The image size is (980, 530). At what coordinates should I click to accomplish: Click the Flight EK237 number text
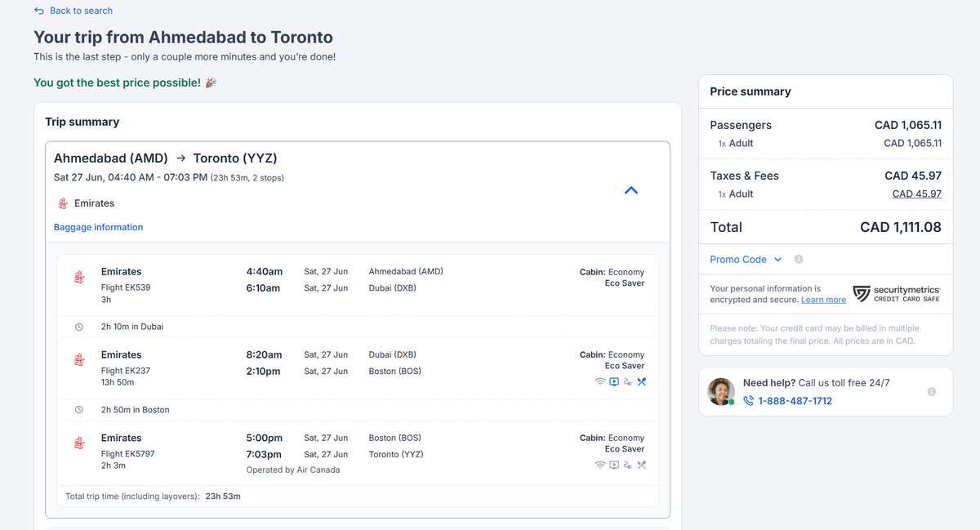126,371
